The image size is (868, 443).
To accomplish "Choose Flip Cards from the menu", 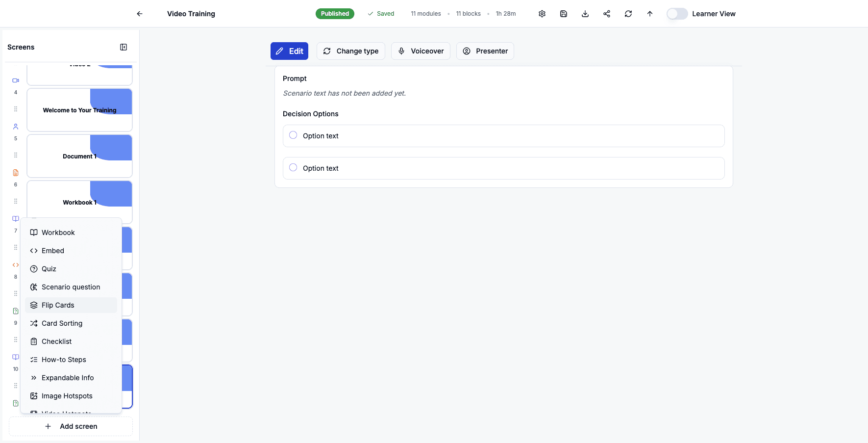I will point(71,305).
